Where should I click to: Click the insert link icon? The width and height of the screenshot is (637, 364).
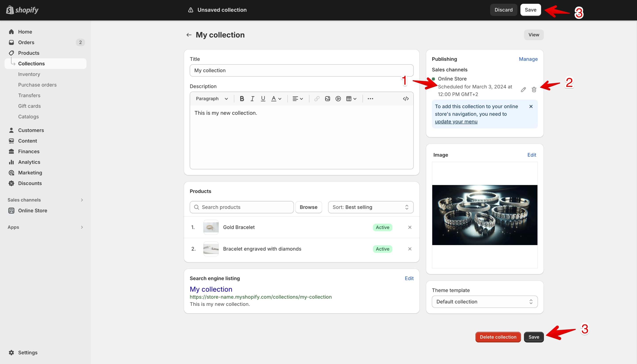pyautogui.click(x=317, y=99)
